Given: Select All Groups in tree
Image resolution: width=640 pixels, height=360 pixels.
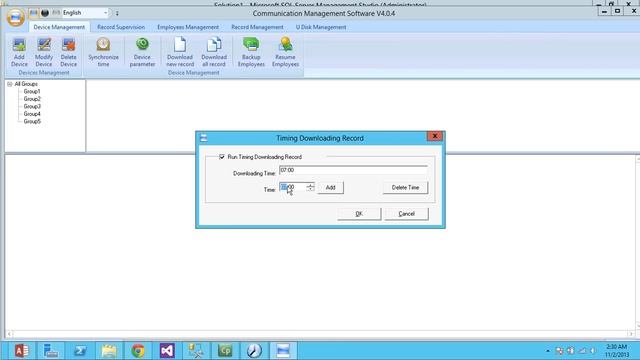Looking at the screenshot, I should tap(26, 84).
